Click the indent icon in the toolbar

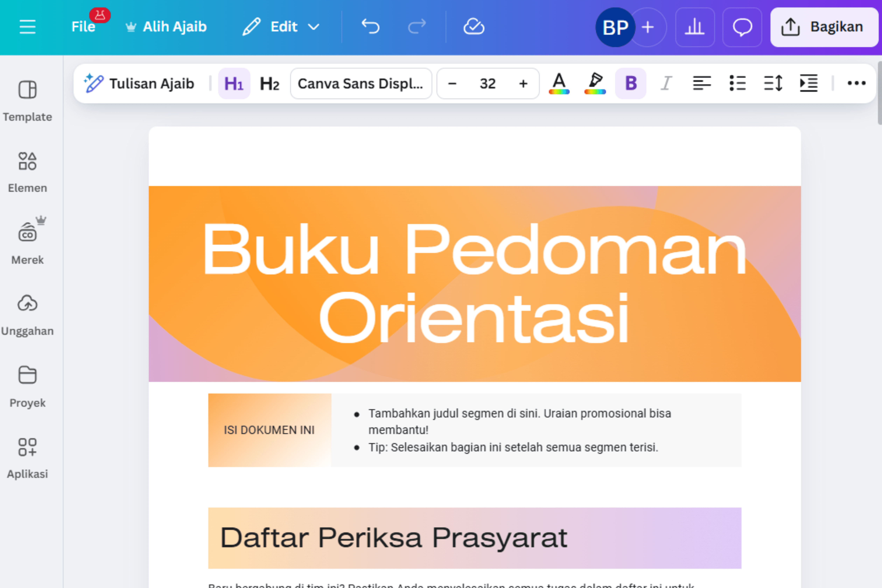tap(808, 83)
